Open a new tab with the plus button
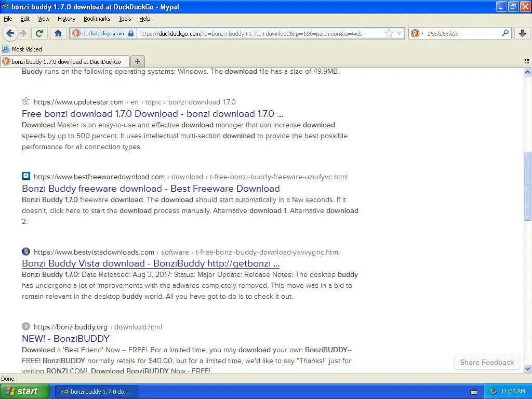 point(137,61)
